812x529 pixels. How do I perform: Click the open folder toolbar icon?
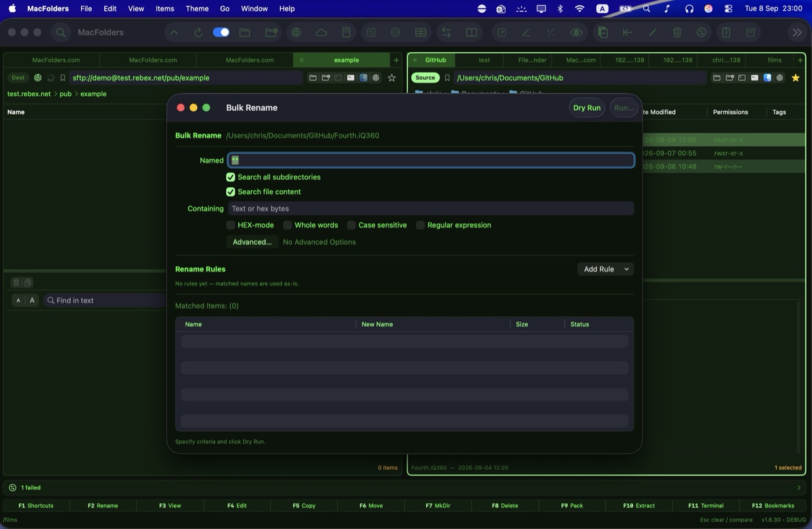click(245, 32)
